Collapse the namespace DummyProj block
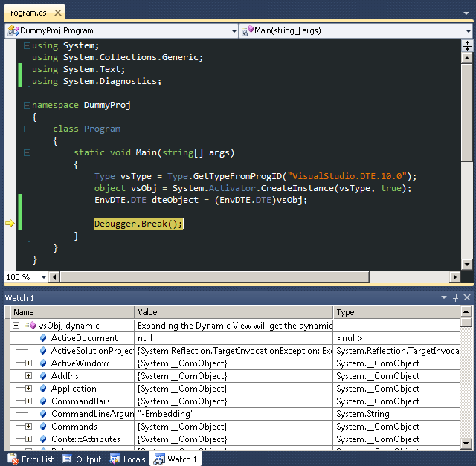The height and width of the screenshot is (466, 476). click(27, 105)
